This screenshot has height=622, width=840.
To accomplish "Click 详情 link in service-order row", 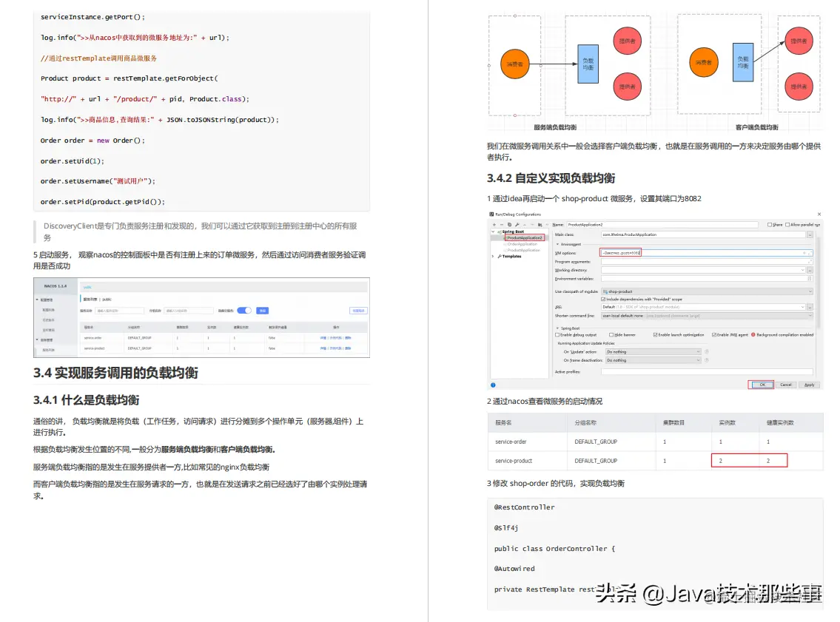I will tap(323, 338).
